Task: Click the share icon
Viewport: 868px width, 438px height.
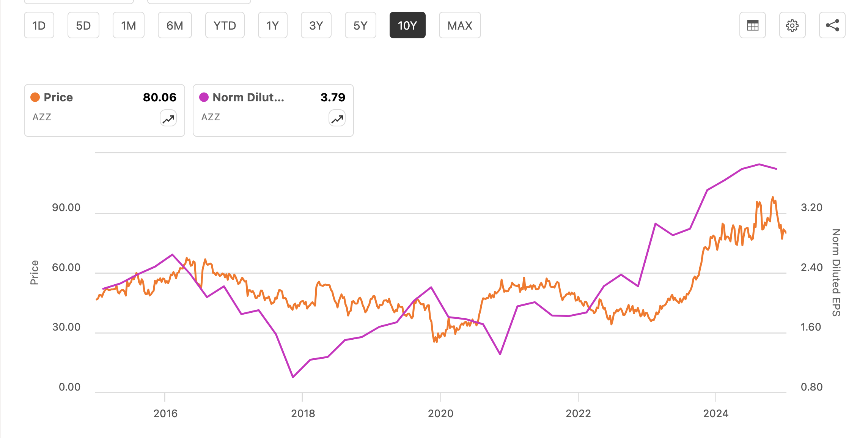Action: tap(832, 25)
